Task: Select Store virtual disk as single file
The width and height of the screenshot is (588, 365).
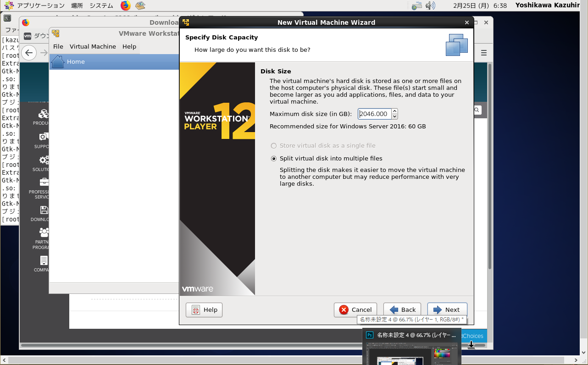Action: click(x=274, y=146)
